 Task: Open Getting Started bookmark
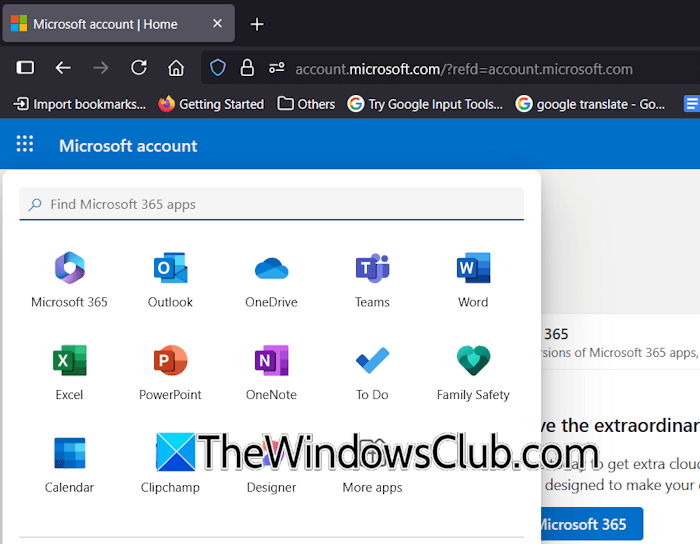pyautogui.click(x=211, y=104)
